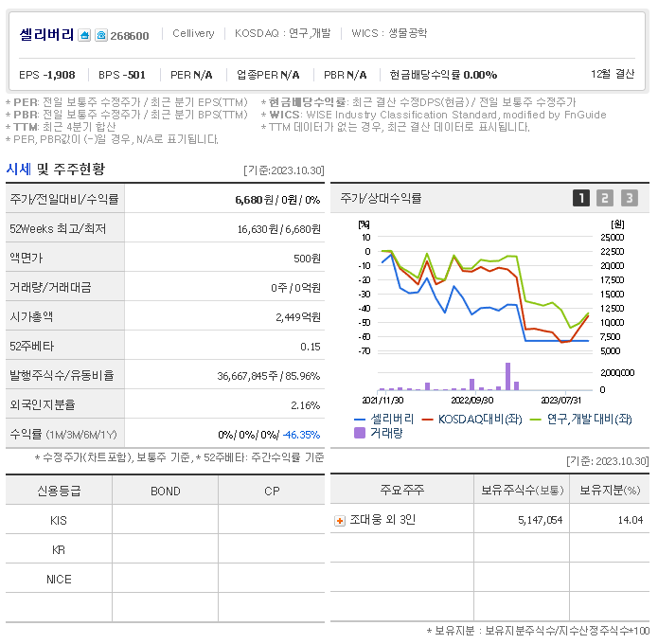Click the -46.35% one-year return value
The image size is (658, 644).
pyautogui.click(x=301, y=435)
